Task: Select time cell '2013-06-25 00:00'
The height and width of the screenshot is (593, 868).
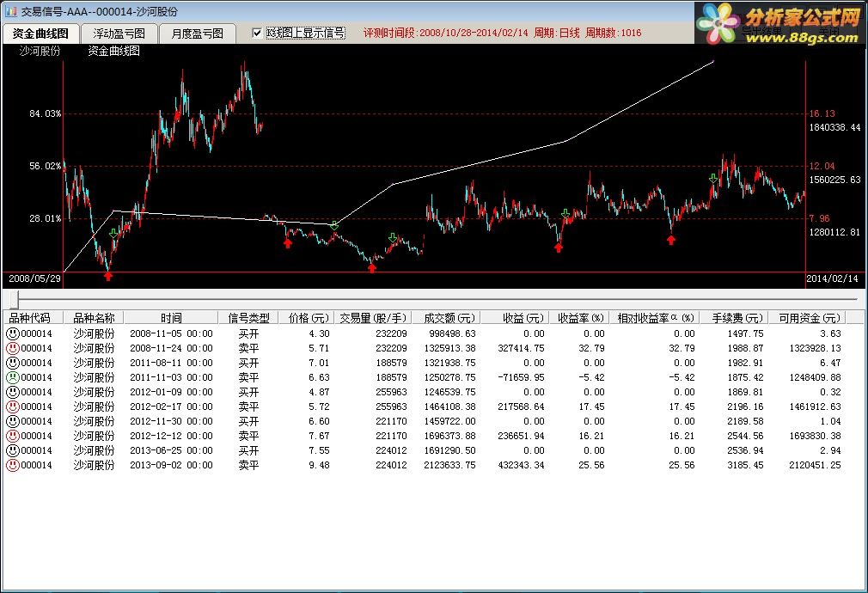Action: (171, 450)
